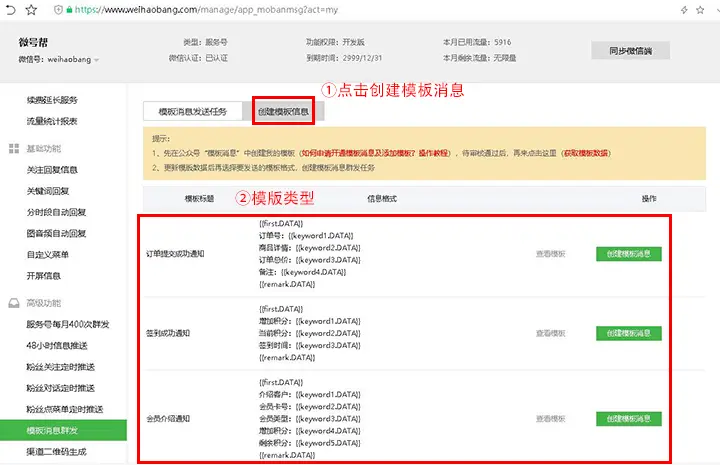Click the 会员卡号 keyword2 line
Viewport: 720px width, 465px height.
[309, 406]
